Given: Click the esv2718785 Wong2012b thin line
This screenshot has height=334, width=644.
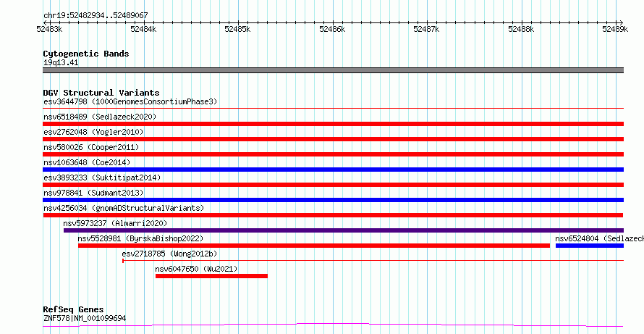Looking at the screenshot, I should pos(373,260).
